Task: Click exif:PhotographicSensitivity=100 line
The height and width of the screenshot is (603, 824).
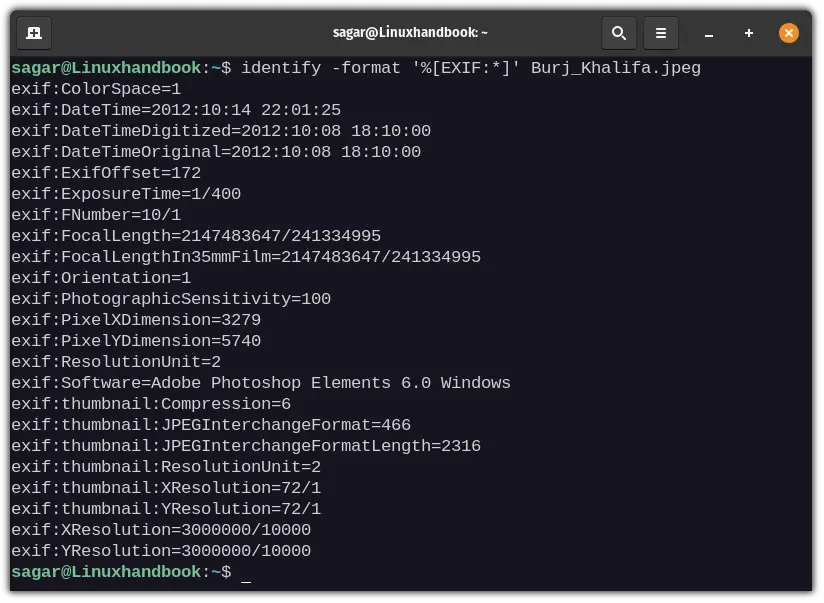Action: [171, 299]
